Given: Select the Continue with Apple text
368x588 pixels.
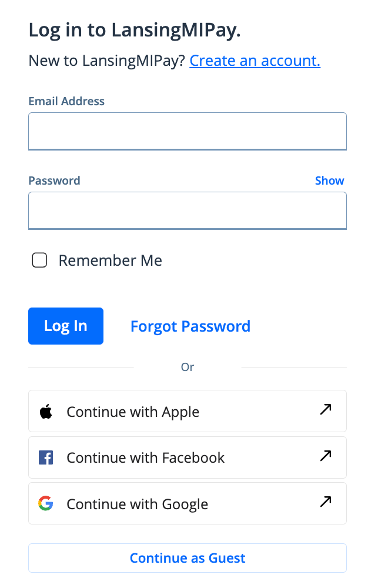Looking at the screenshot, I should pyautogui.click(x=133, y=412).
